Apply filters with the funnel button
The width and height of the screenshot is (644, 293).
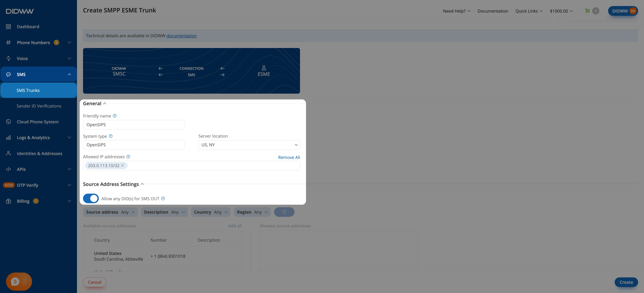[284, 212]
